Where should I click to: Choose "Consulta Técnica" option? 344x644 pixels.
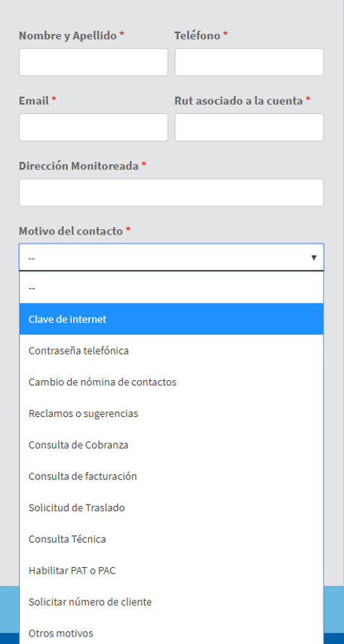(x=171, y=539)
